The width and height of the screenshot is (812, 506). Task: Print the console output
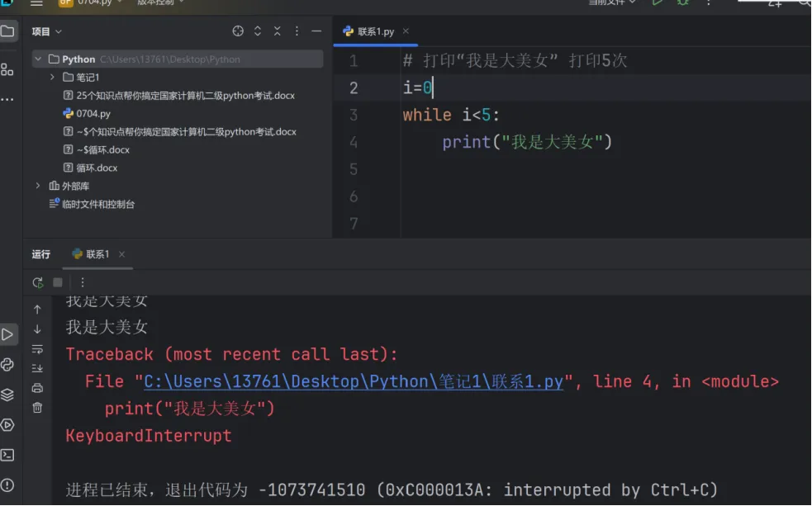point(37,388)
